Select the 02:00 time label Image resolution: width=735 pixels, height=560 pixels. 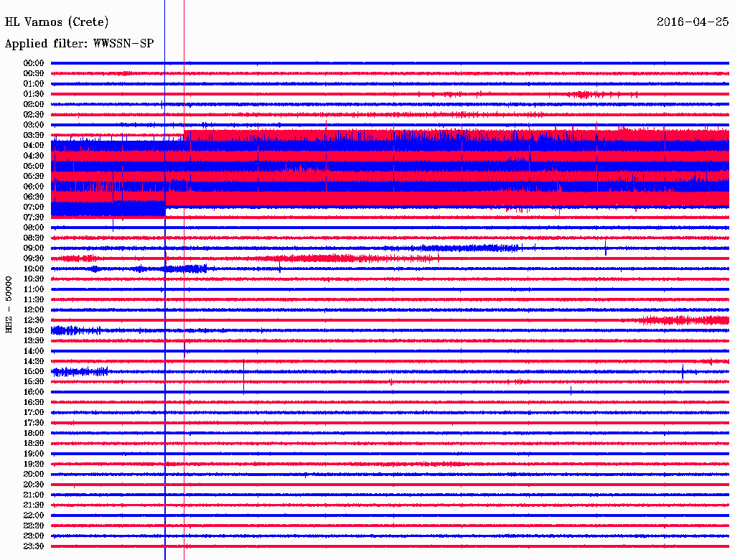coord(33,104)
